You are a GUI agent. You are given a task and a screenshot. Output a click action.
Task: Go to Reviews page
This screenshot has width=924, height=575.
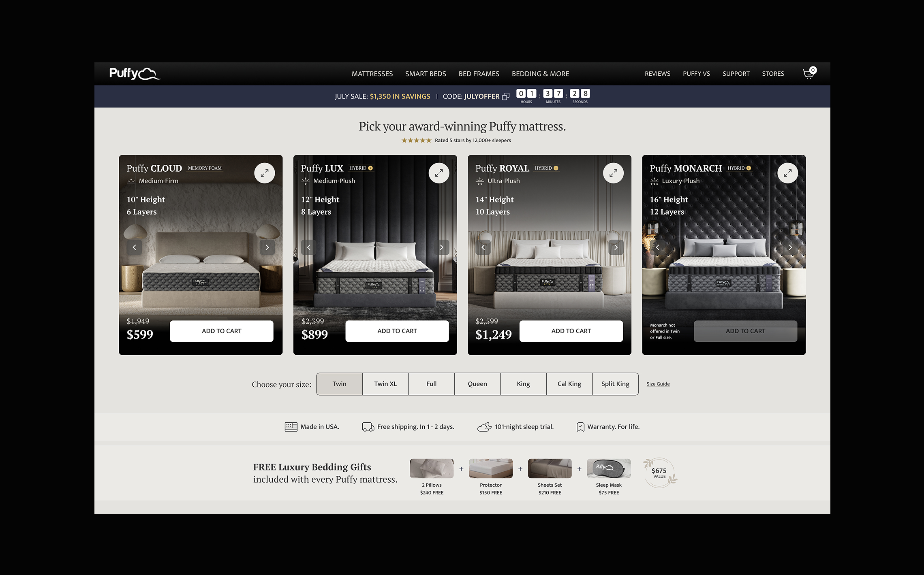[x=657, y=74]
